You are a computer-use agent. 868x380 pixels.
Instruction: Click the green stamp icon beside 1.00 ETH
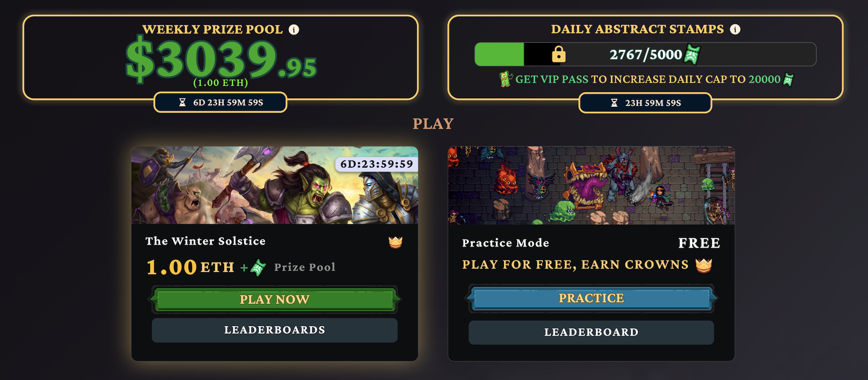click(258, 267)
